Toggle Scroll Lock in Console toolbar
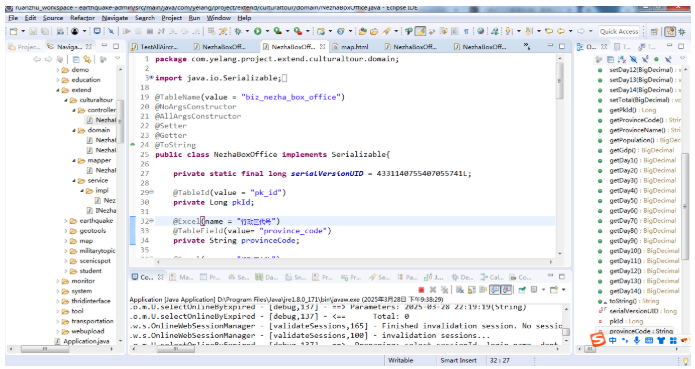695x369 pixels. tap(472, 290)
